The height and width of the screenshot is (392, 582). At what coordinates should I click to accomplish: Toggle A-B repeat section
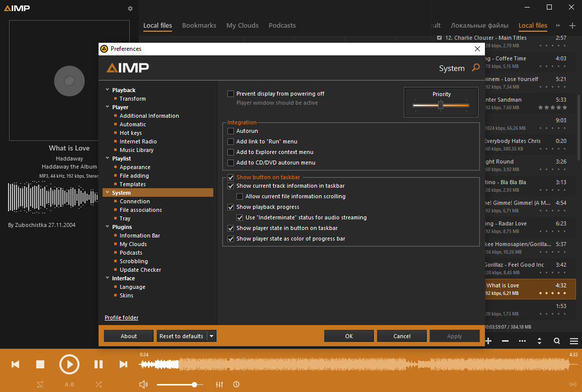click(69, 384)
